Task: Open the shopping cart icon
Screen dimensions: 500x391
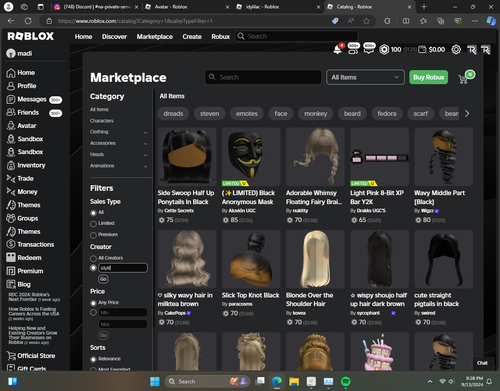Action: (463, 79)
